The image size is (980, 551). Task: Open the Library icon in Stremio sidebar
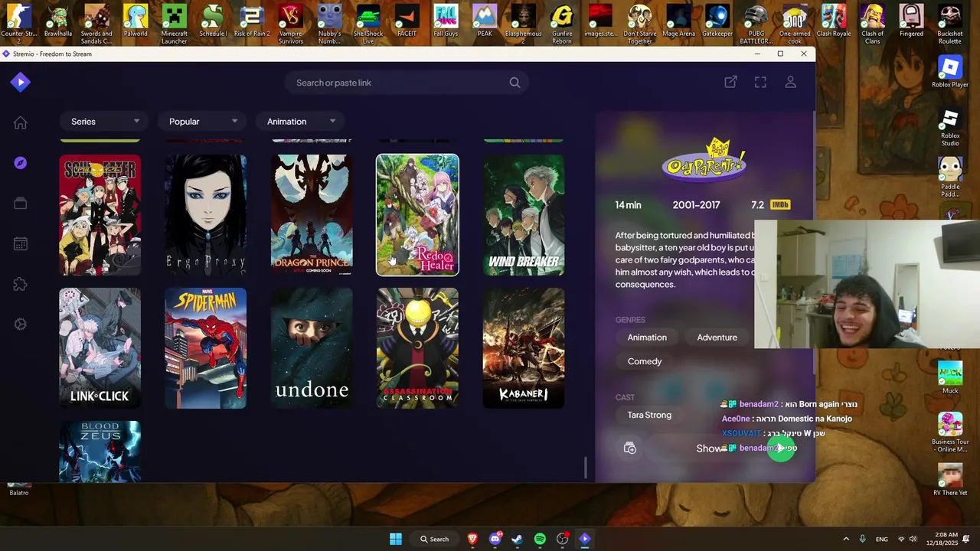click(x=21, y=204)
